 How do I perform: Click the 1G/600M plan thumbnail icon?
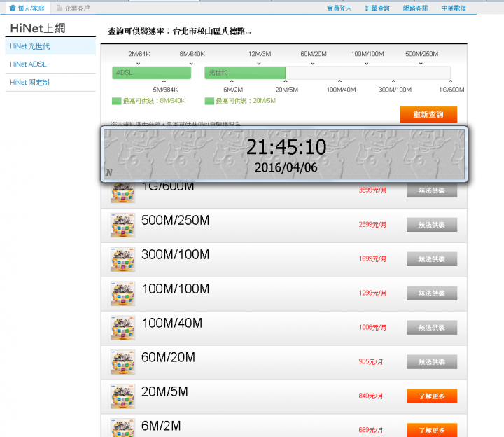coord(122,193)
